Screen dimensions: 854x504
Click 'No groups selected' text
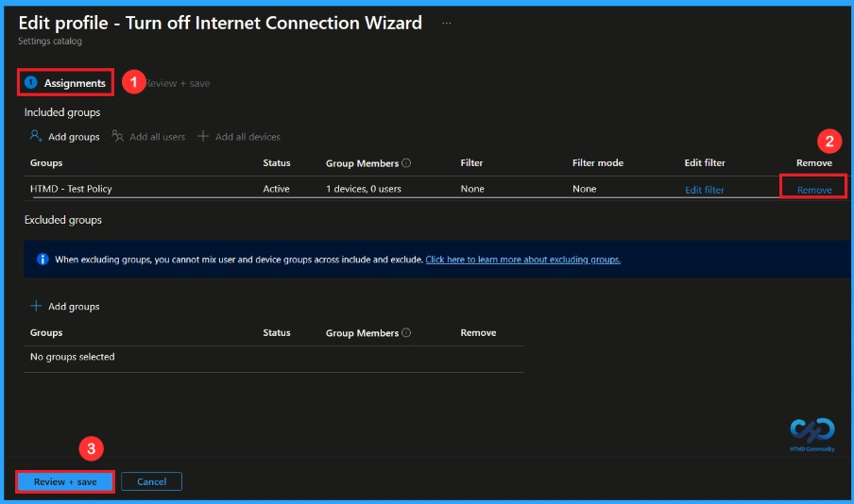(73, 357)
